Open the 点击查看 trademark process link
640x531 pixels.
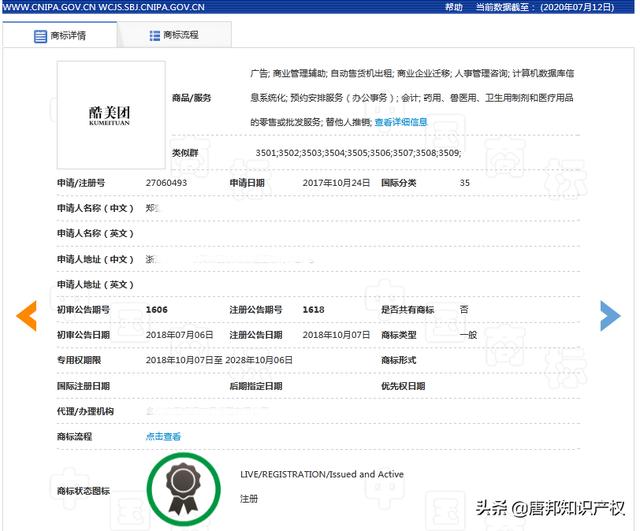(x=163, y=436)
